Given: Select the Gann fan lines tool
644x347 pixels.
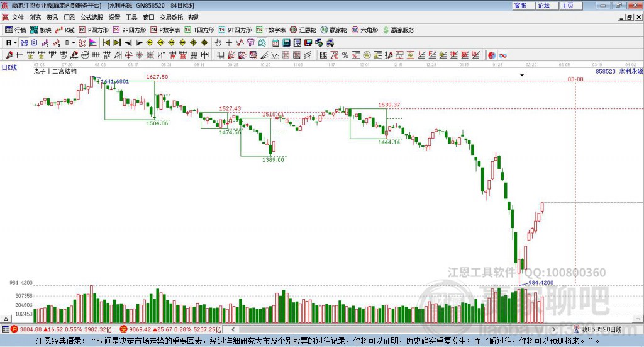Looking at the screenshot, I should click(x=231, y=55).
